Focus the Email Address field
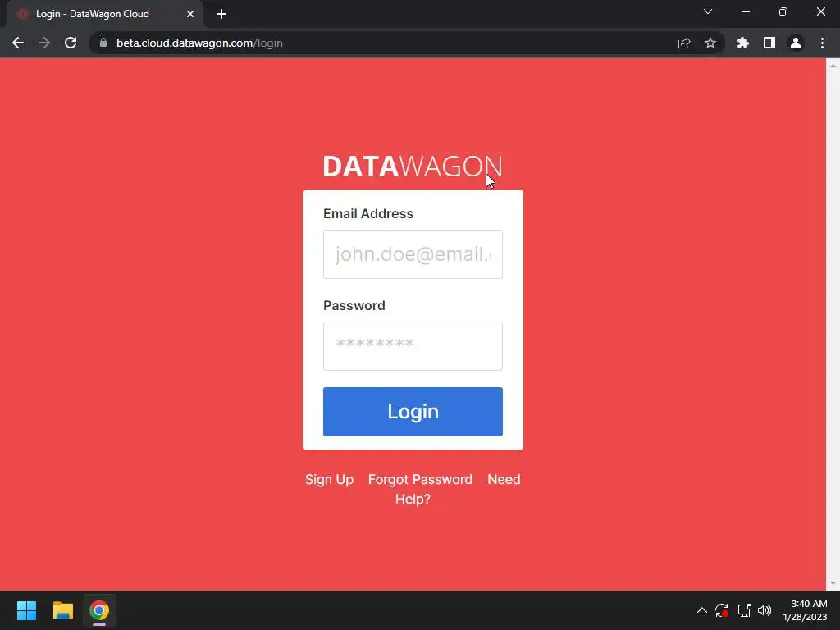The height and width of the screenshot is (630, 840). coord(413,254)
